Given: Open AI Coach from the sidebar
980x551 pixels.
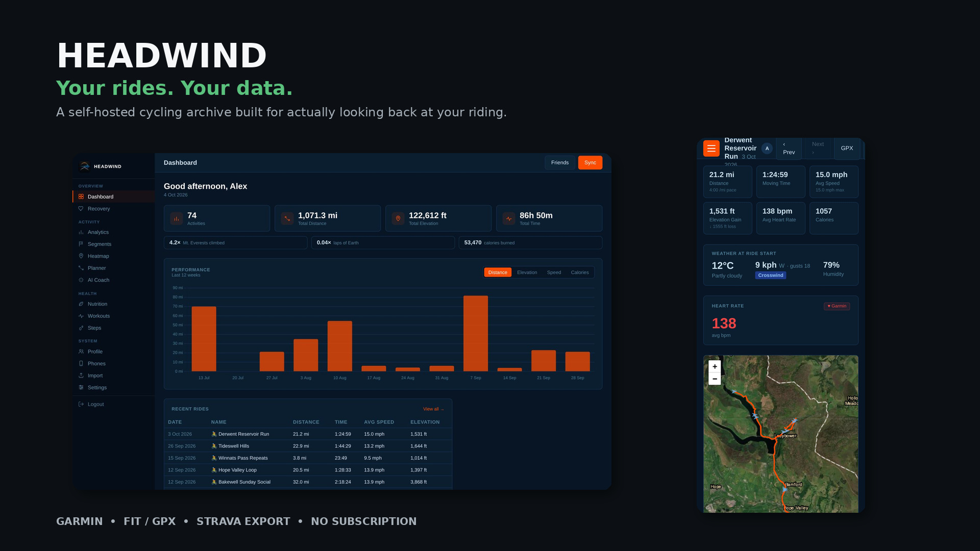Looking at the screenshot, I should (114, 280).
